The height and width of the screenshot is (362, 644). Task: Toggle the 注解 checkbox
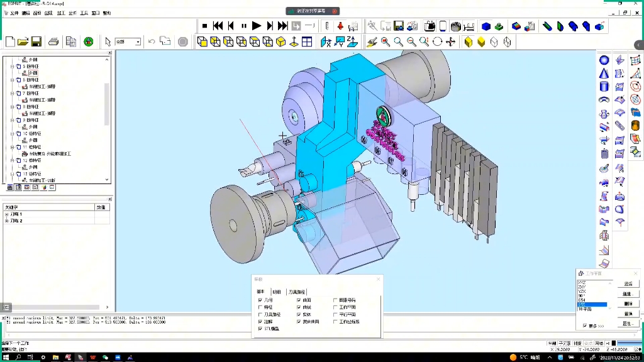pyautogui.click(x=260, y=322)
